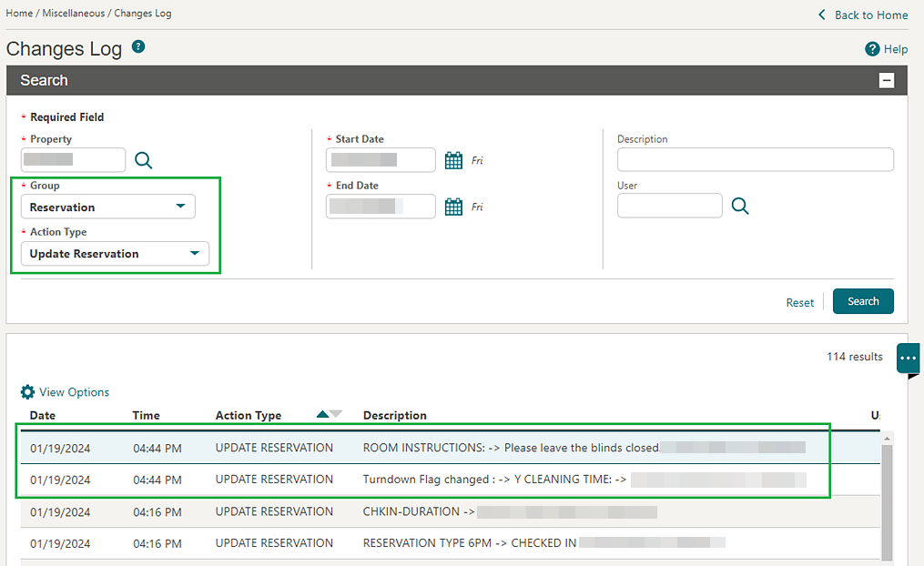
Task: Focus the Property input field
Action: [73, 159]
